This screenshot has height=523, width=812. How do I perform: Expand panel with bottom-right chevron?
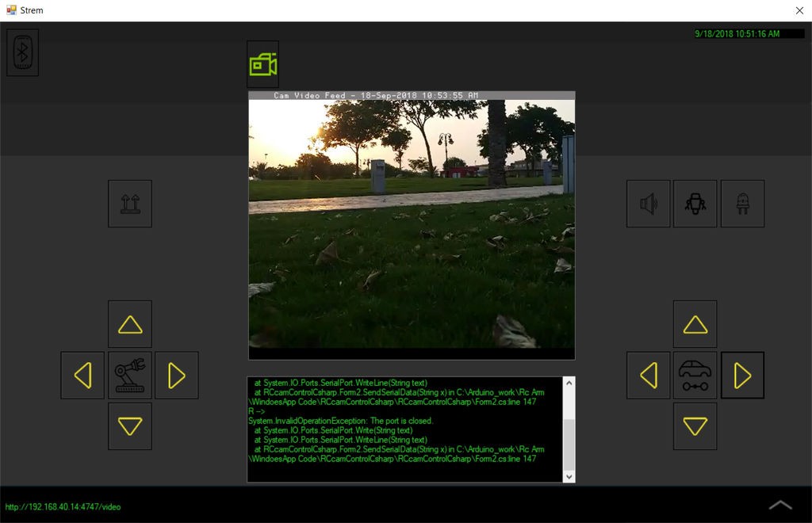click(780, 505)
